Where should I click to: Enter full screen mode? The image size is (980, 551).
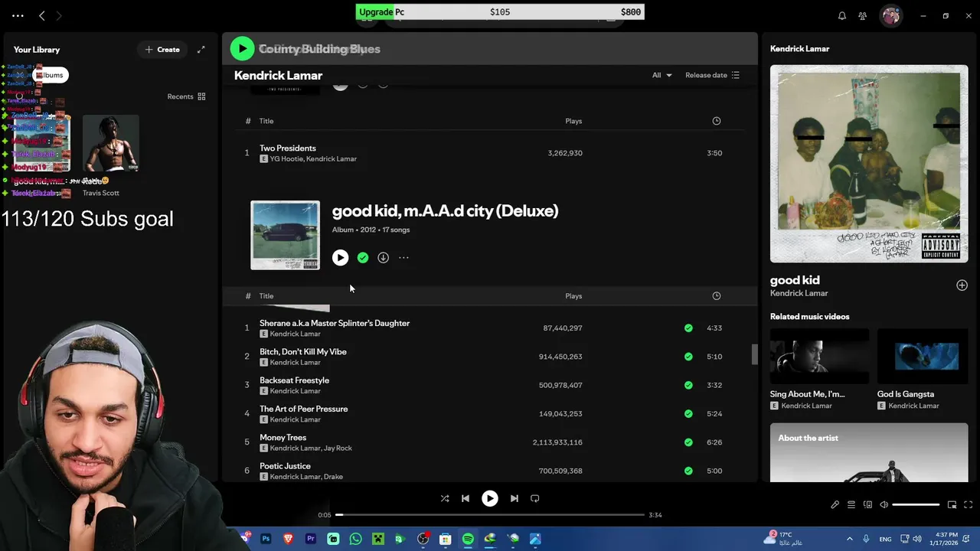pos(968,505)
